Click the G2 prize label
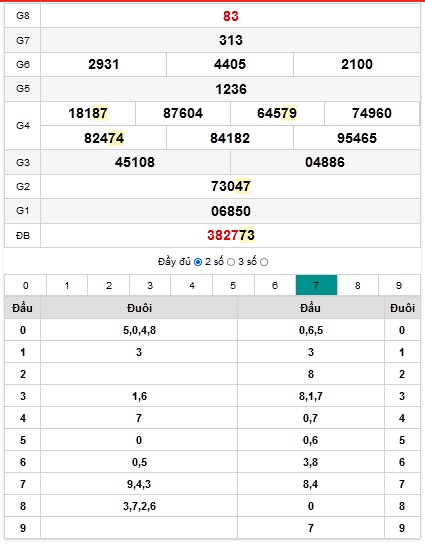Image resolution: width=425 pixels, height=544 pixels. 23,186
